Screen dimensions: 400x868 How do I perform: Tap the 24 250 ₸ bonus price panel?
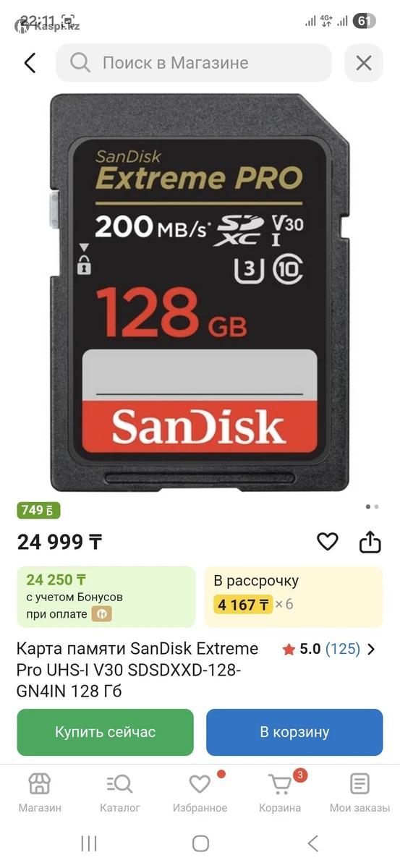(106, 596)
